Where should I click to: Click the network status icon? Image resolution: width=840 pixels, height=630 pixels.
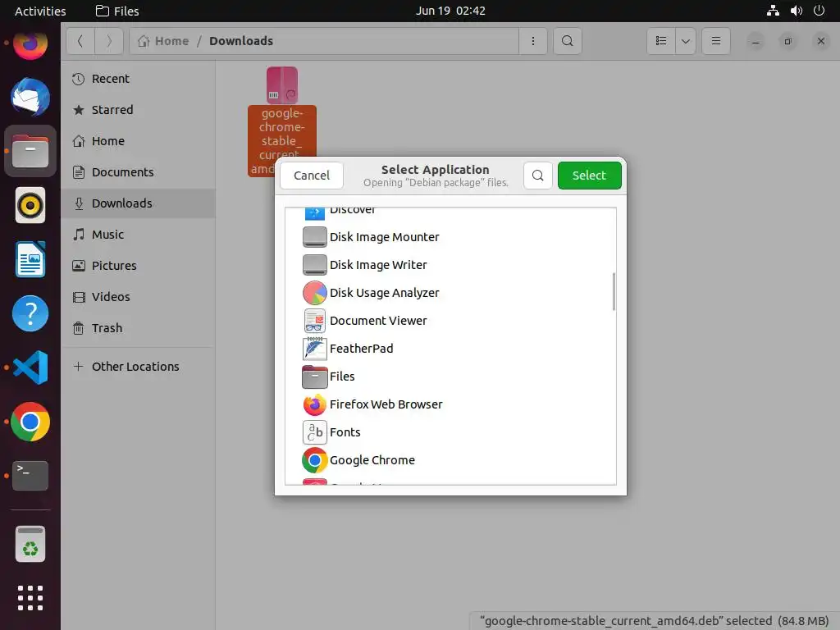coord(773,11)
